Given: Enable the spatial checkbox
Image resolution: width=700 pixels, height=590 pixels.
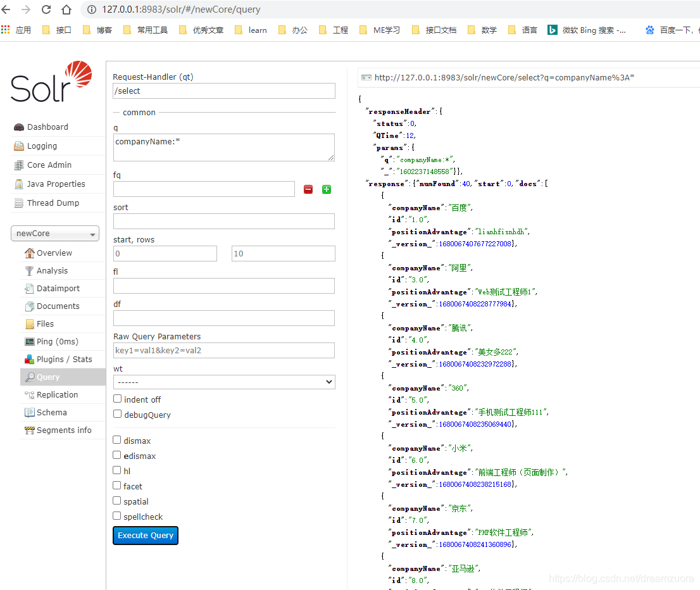Looking at the screenshot, I should [117, 501].
